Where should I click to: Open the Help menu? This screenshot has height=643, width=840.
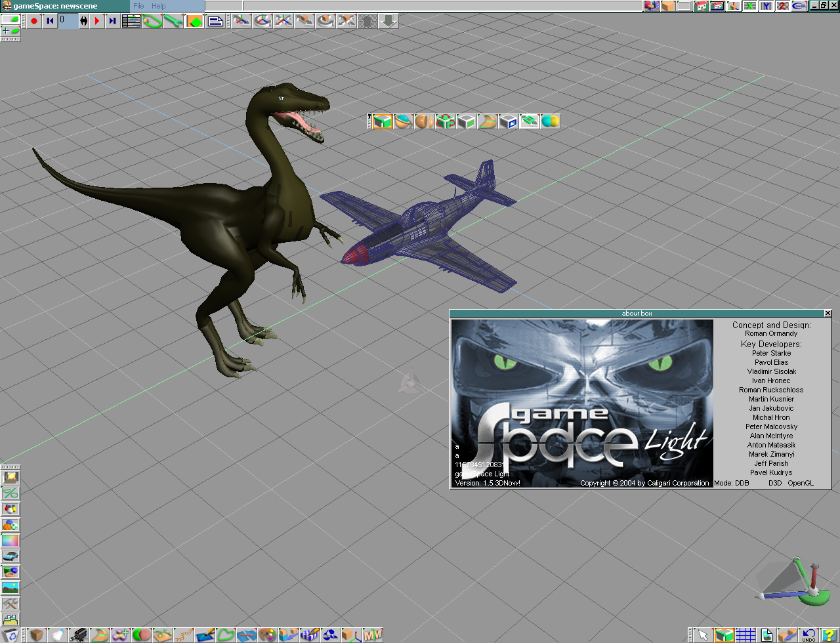pos(159,6)
